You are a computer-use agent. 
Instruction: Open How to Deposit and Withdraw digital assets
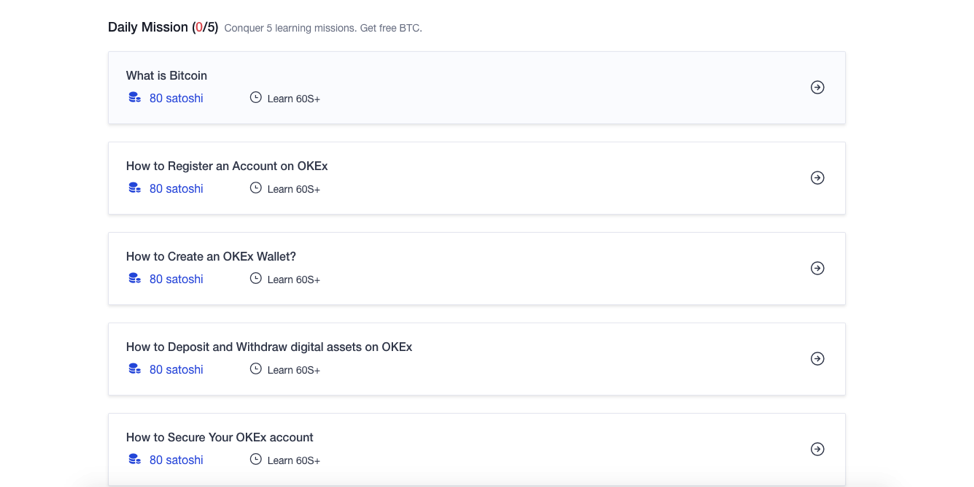(268, 347)
